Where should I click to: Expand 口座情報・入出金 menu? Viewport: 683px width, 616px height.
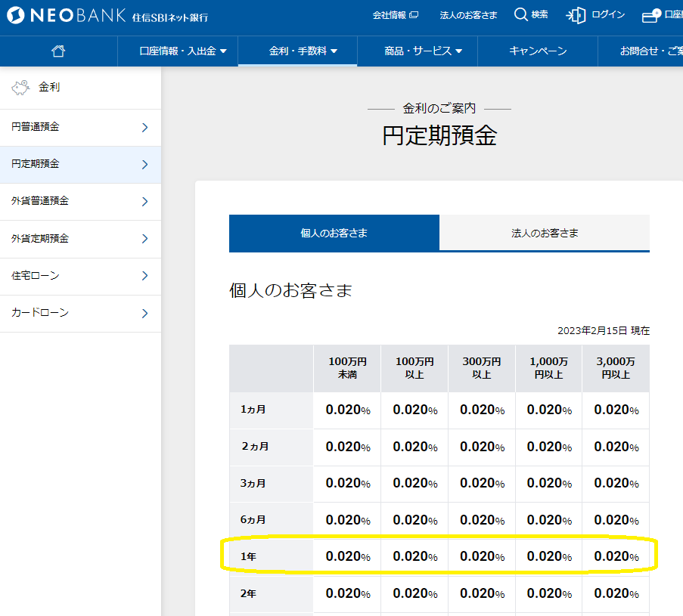tap(178, 51)
